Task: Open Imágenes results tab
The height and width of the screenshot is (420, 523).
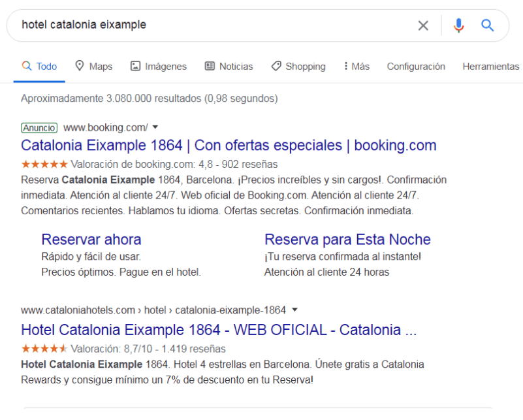Action: tap(159, 67)
